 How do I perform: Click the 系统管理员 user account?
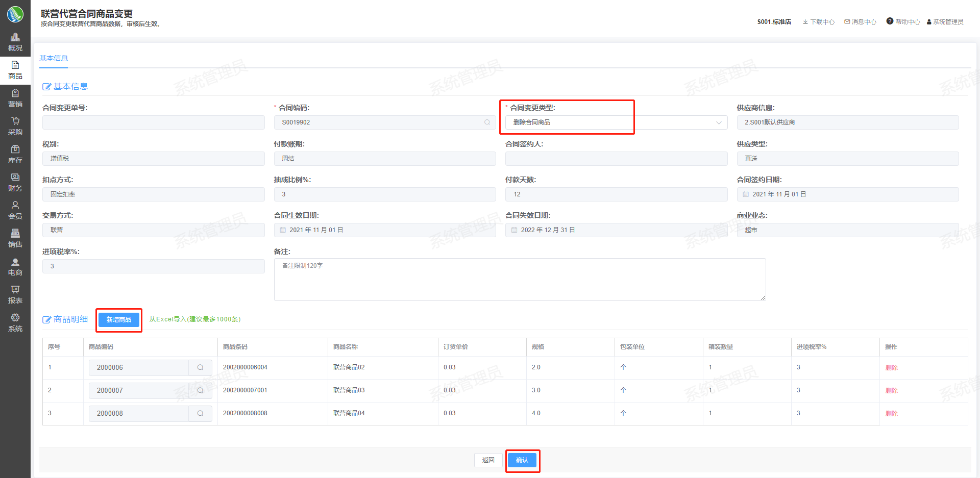pos(945,22)
